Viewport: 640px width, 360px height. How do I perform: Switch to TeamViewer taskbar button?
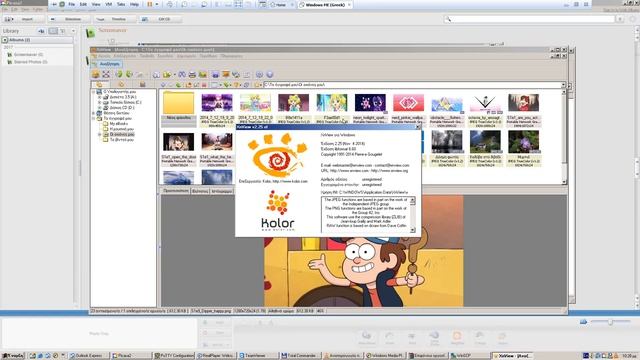258,356
